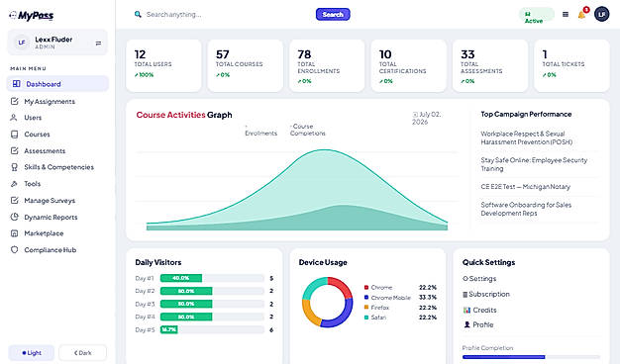
Task: Toggle Course Completions series in legend
Action: tap(307, 130)
